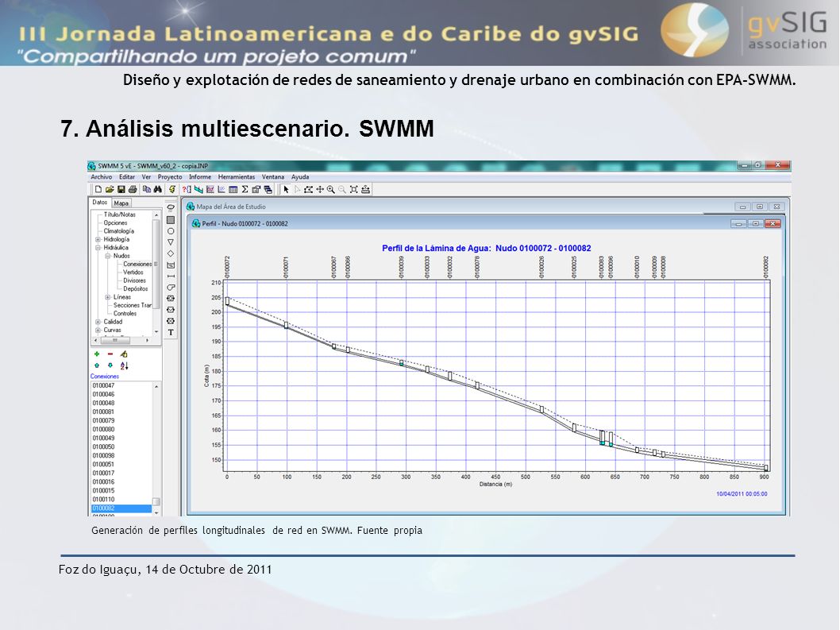Open the Ayuda menu
840x630 pixels.
tap(300, 177)
